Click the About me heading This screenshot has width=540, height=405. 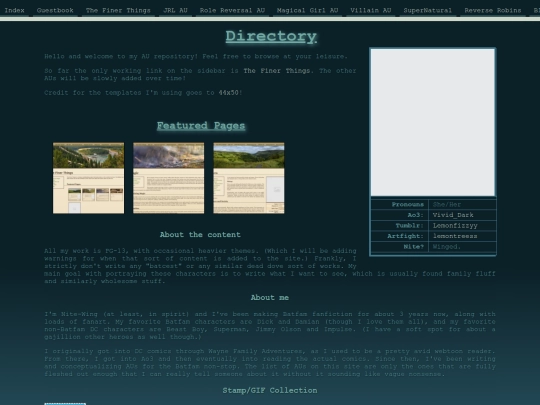click(270, 298)
